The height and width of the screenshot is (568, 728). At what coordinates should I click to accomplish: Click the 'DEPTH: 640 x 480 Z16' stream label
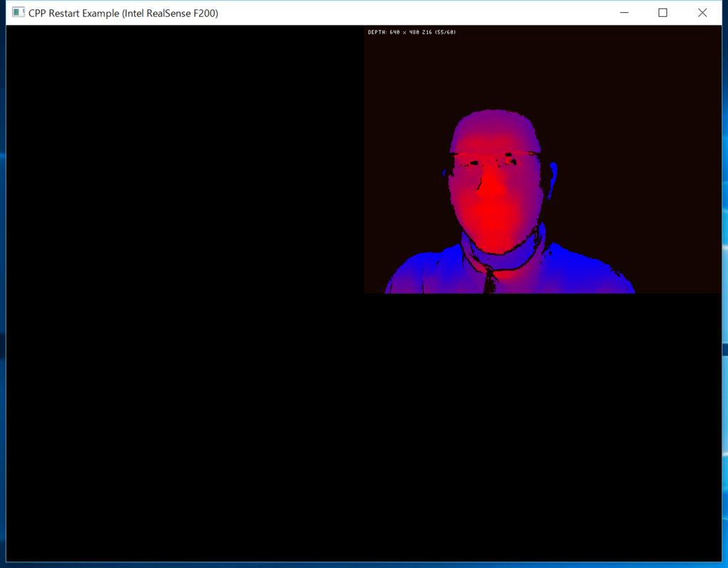pyautogui.click(x=412, y=32)
